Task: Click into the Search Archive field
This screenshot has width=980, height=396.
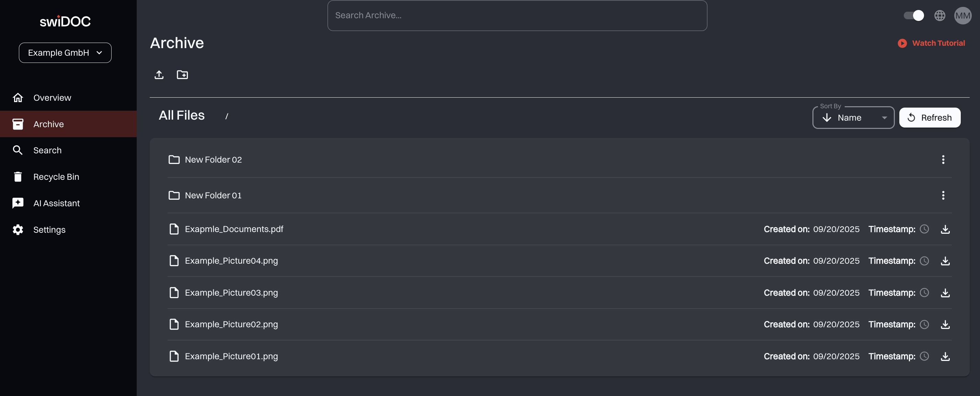Action: (x=517, y=15)
